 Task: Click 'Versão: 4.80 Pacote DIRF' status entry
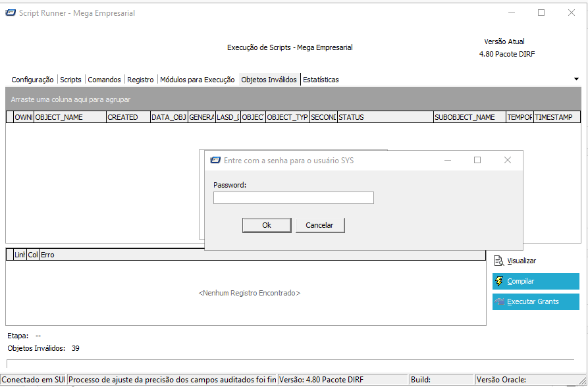coord(343,380)
